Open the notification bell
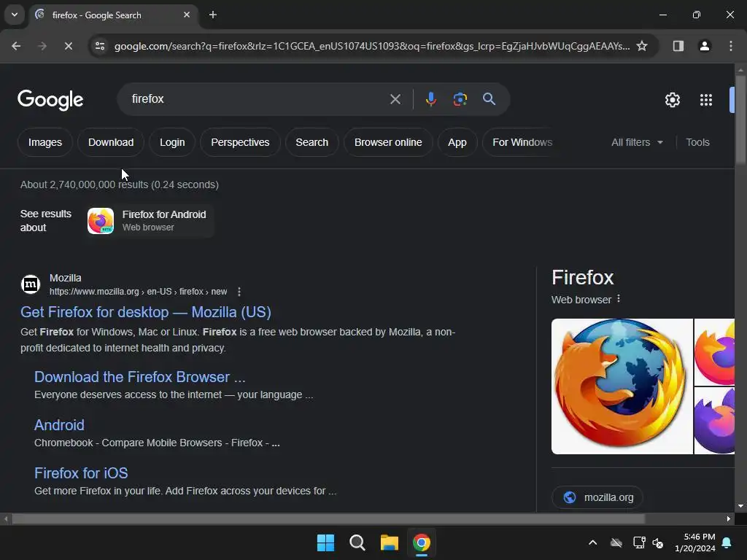This screenshot has height=560, width=747. 727,542
